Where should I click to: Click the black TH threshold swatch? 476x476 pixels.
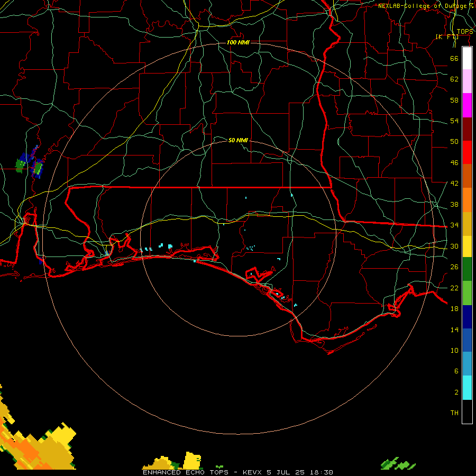click(467, 411)
